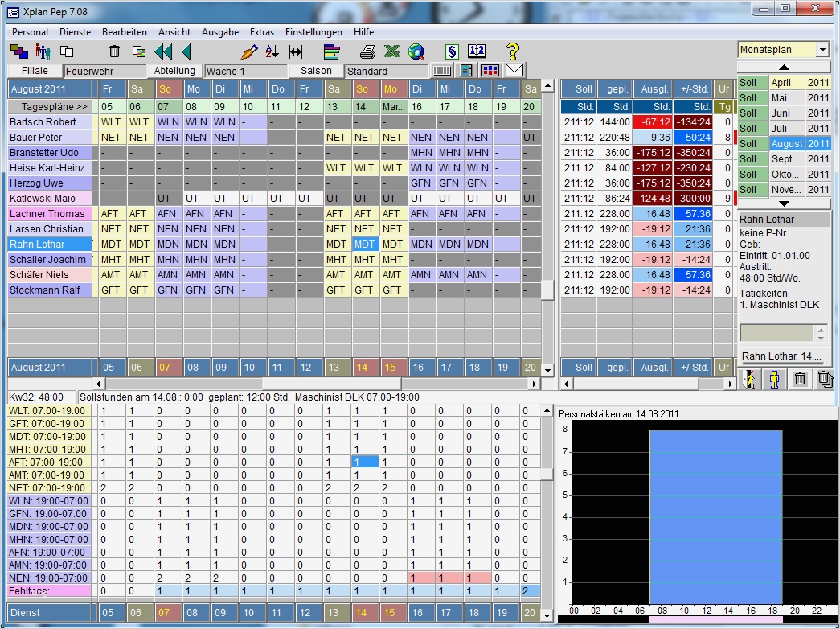Click the person walking through door icon
The width and height of the screenshot is (840, 629).
pyautogui.click(x=750, y=379)
